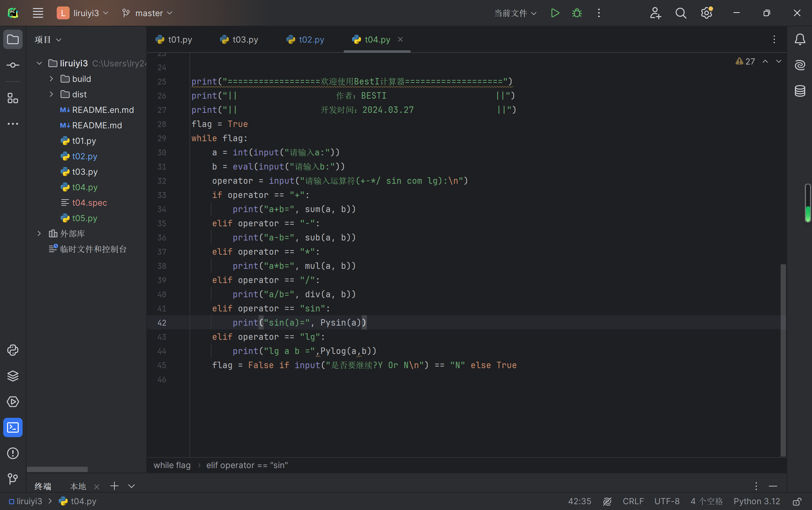Run the current file with the green play button
Viewport: 812px width, 510px height.
[555, 13]
